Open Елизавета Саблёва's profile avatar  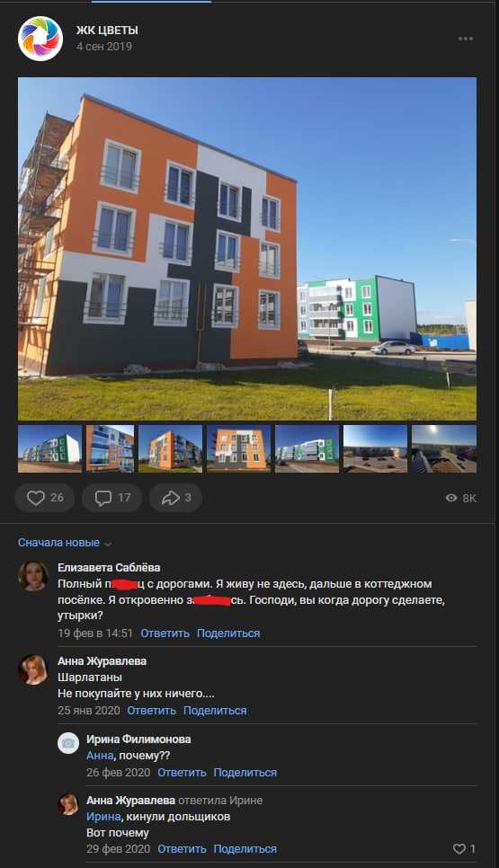point(32,576)
